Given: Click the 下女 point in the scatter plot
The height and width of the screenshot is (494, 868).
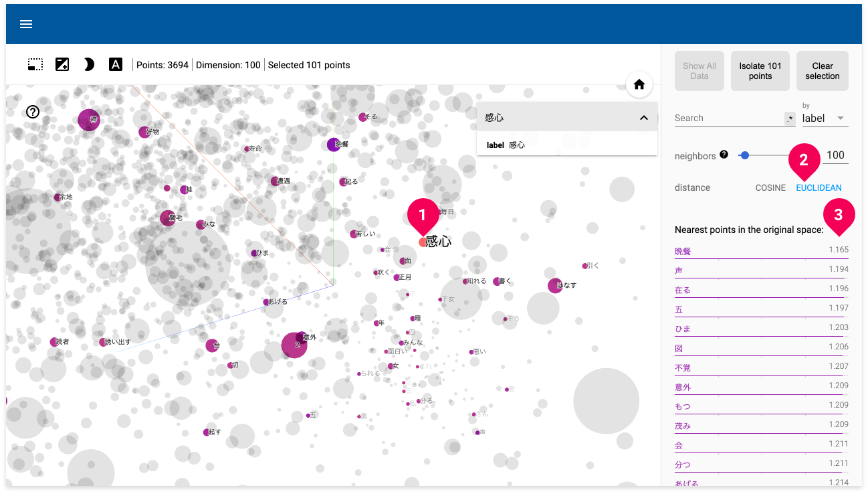Looking at the screenshot, I should [440, 299].
